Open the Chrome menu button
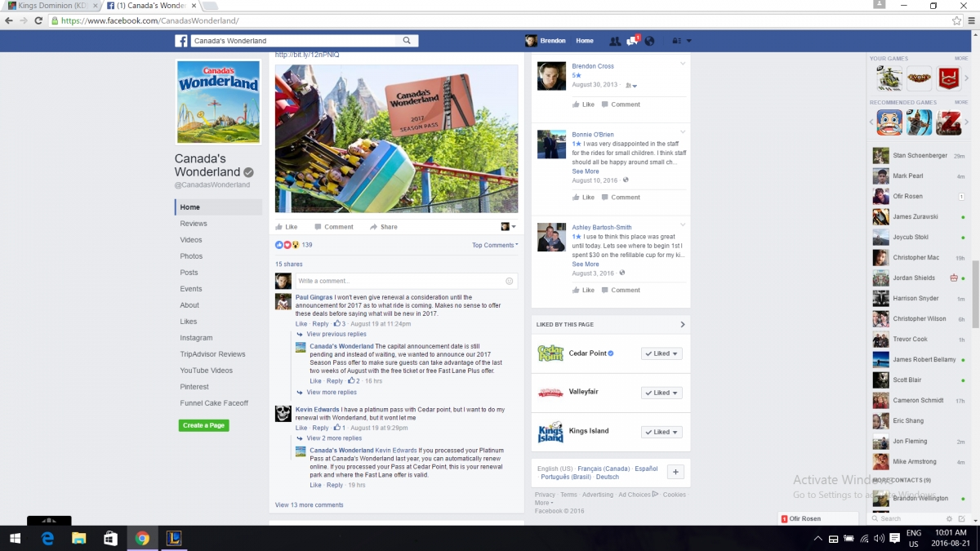 [x=970, y=20]
